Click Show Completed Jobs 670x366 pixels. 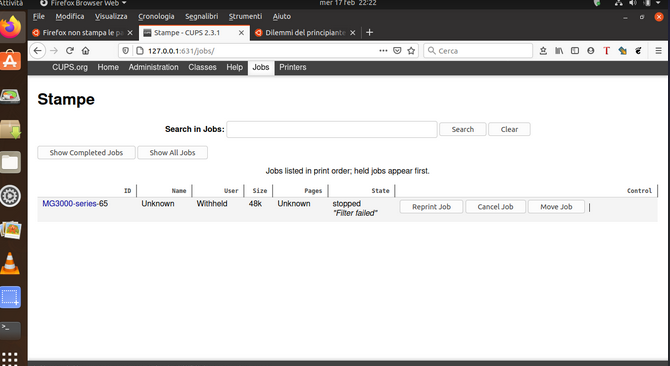pos(86,152)
